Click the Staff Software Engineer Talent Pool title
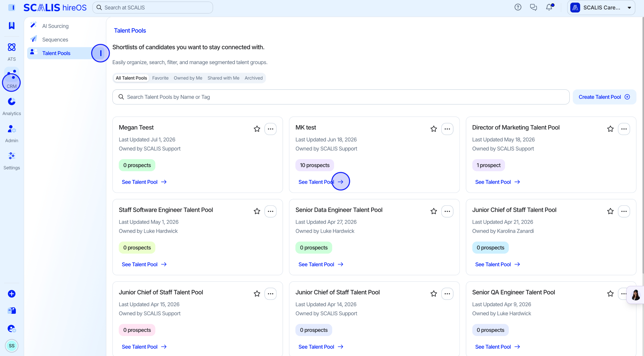644x356 pixels. [x=166, y=210]
